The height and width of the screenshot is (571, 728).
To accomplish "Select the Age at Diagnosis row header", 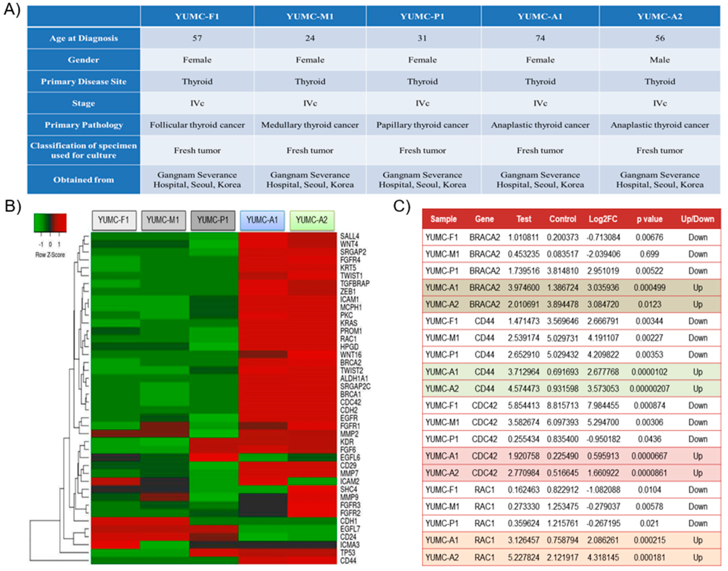I will click(84, 38).
